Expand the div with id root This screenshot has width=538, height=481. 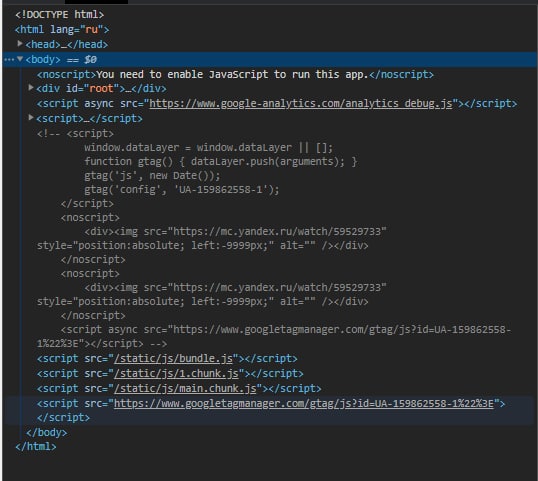click(x=31, y=87)
